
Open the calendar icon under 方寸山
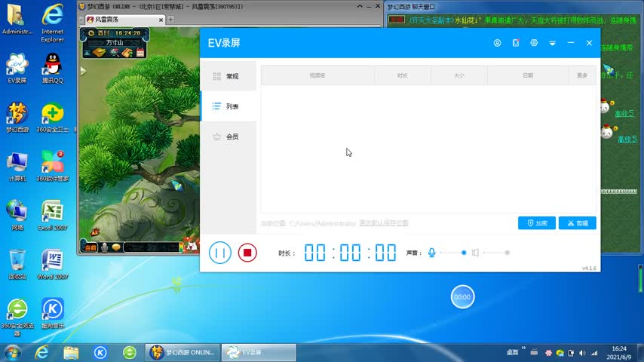pyautogui.click(x=140, y=53)
